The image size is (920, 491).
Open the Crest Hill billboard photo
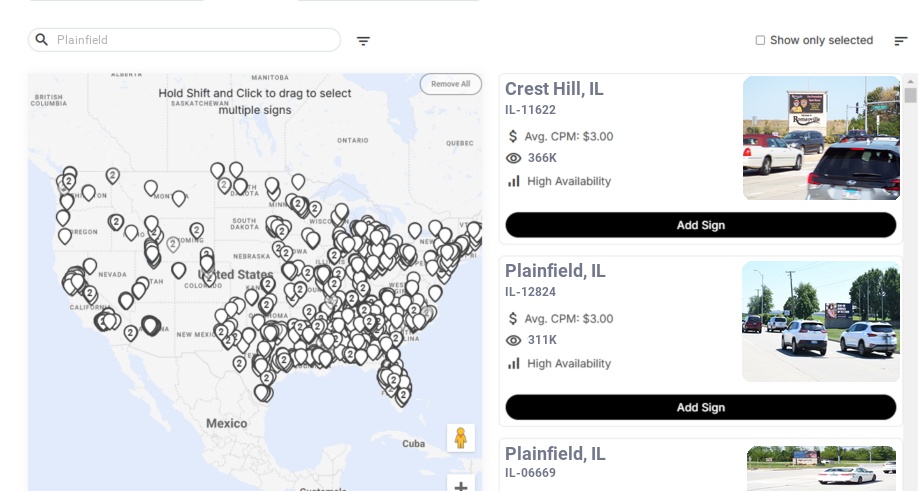(821, 138)
